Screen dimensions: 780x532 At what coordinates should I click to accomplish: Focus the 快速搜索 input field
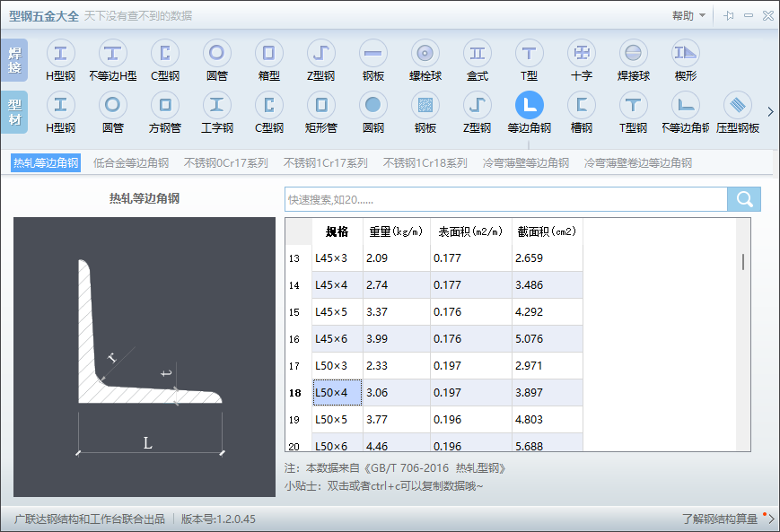(506, 199)
